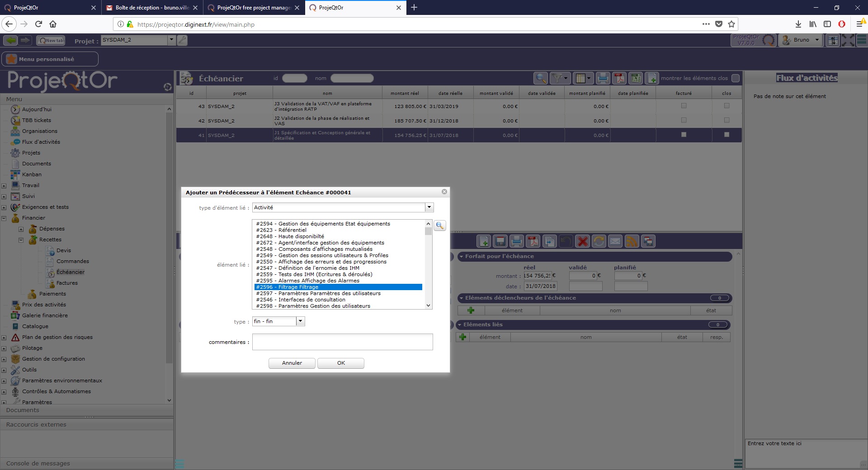Check the 'facturé' box for row 43
868x470 pixels.
[684, 106]
